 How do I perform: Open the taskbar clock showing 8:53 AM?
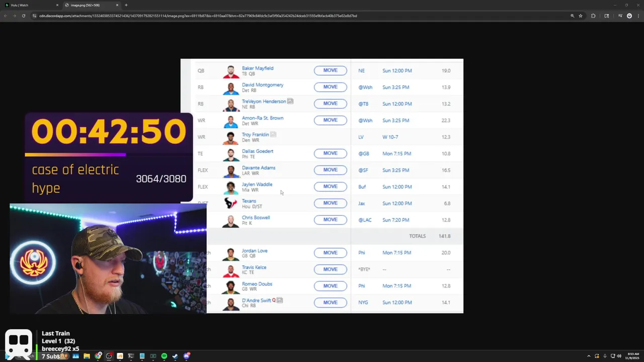(x=633, y=356)
